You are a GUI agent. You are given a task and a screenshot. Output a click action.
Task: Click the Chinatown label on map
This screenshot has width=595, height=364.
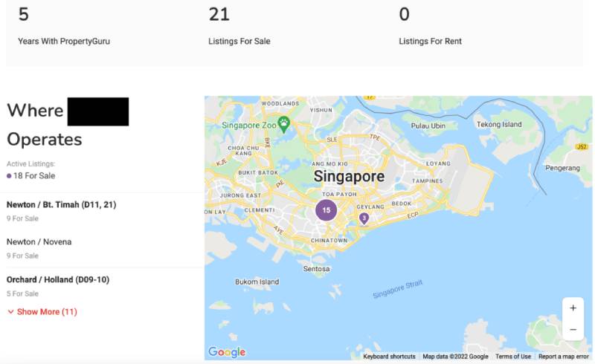pos(329,241)
